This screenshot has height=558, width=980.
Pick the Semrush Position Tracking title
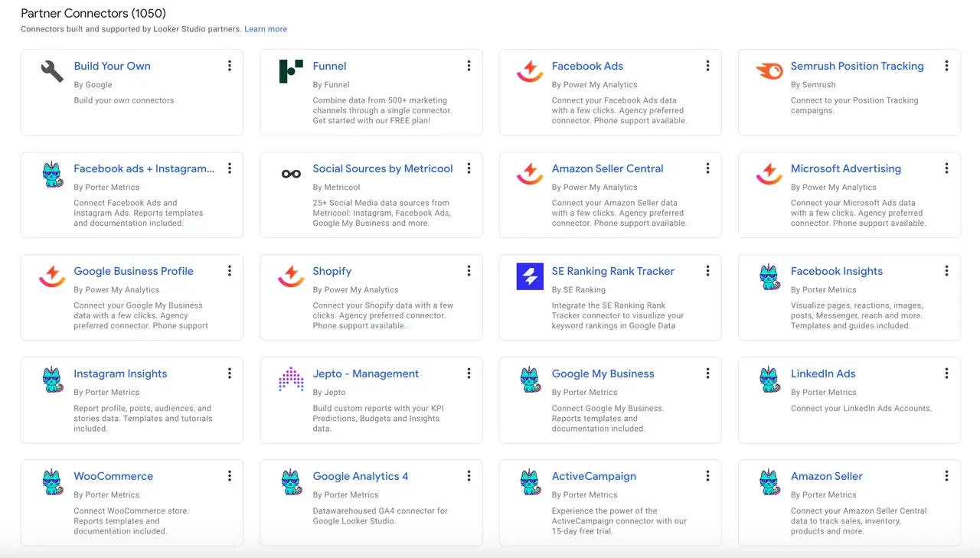(x=857, y=66)
